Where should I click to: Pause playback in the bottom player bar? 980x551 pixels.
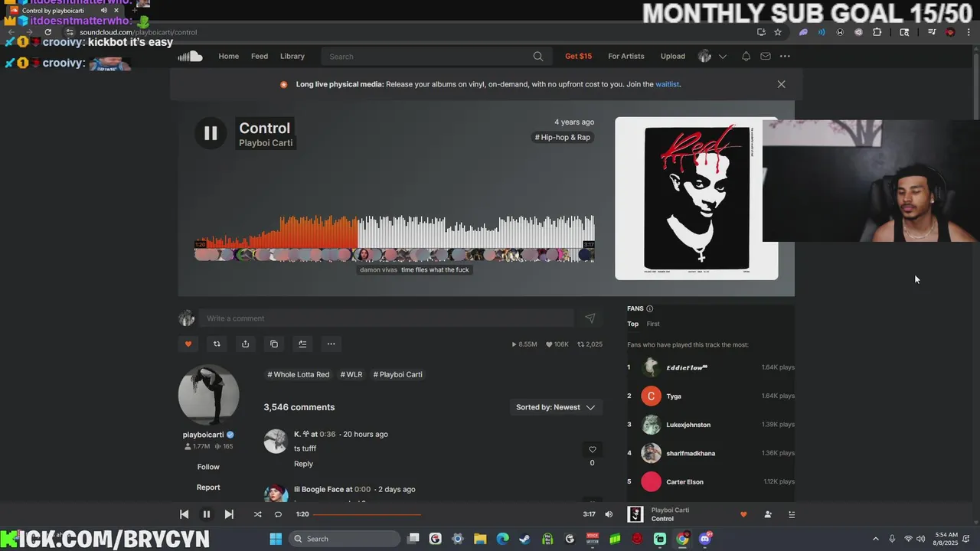206,514
